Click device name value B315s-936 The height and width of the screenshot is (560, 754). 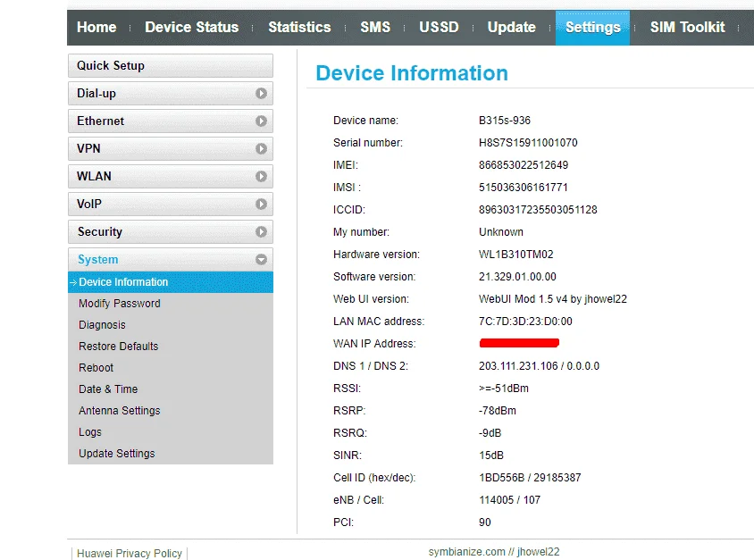[x=505, y=121]
